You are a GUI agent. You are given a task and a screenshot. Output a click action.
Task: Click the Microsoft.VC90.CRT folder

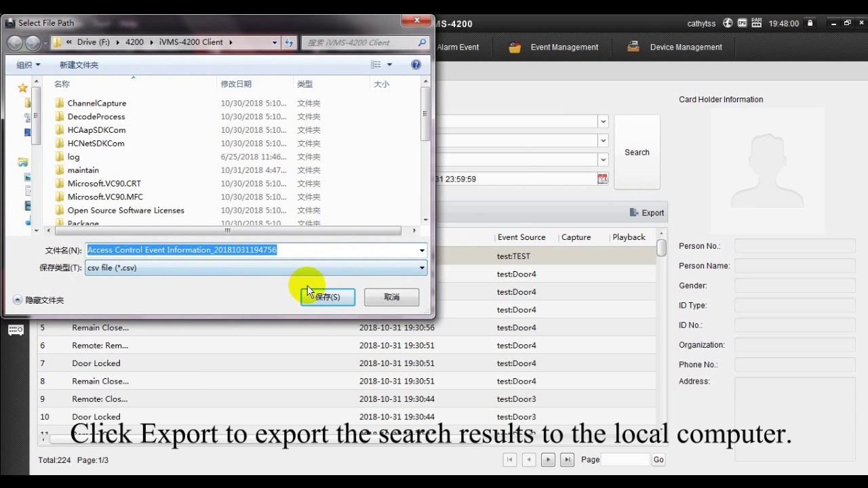pos(104,183)
